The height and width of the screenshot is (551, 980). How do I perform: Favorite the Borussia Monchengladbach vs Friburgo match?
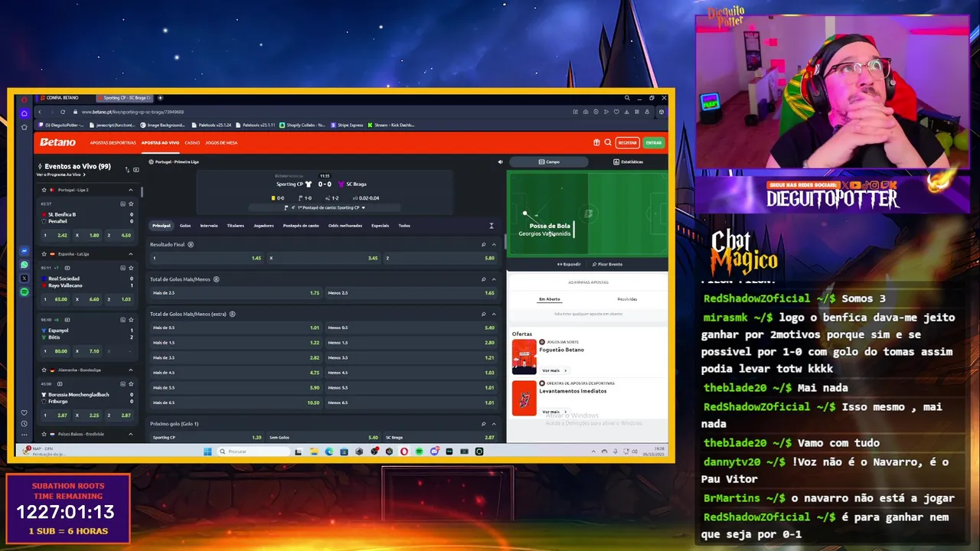coord(131,384)
